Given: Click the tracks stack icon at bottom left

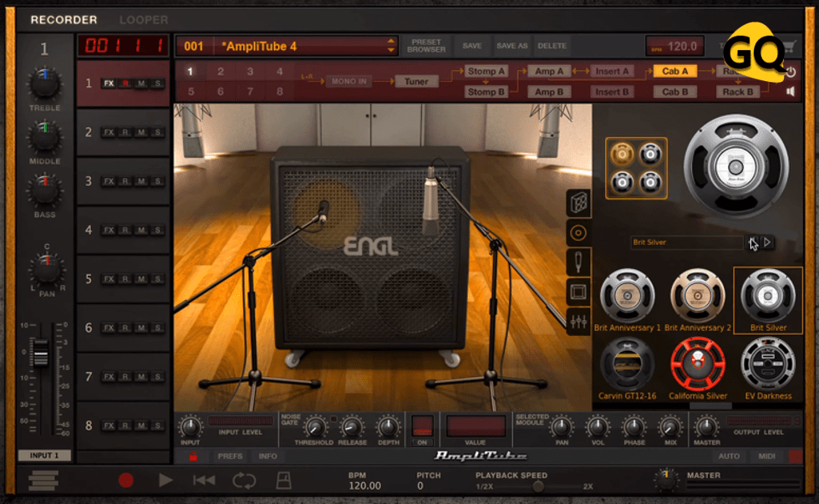Looking at the screenshot, I should pyautogui.click(x=43, y=481).
